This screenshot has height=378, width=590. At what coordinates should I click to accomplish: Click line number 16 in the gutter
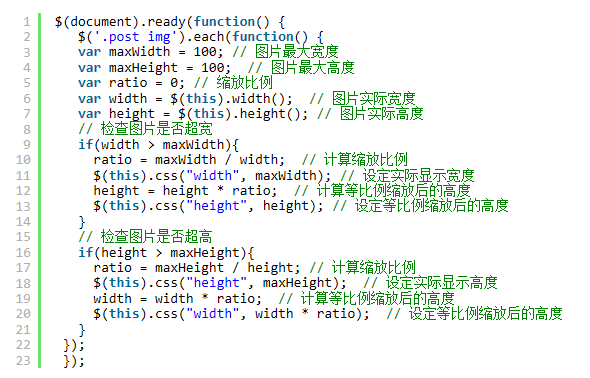point(23,252)
